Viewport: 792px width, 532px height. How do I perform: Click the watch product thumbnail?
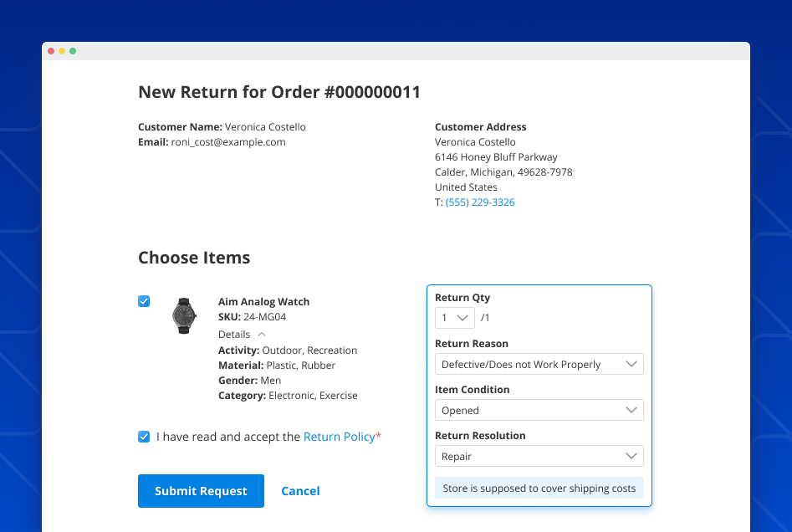(x=184, y=315)
